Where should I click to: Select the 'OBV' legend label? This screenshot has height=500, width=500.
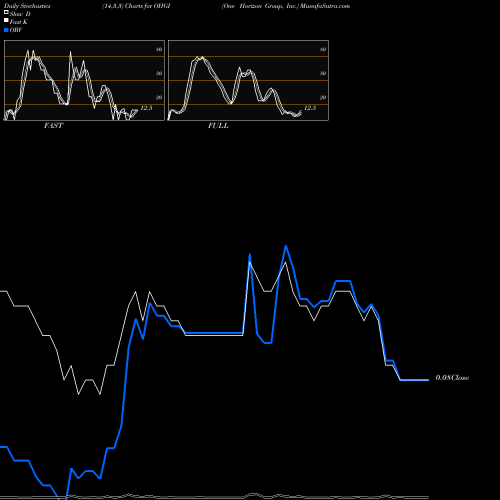coord(16,30)
